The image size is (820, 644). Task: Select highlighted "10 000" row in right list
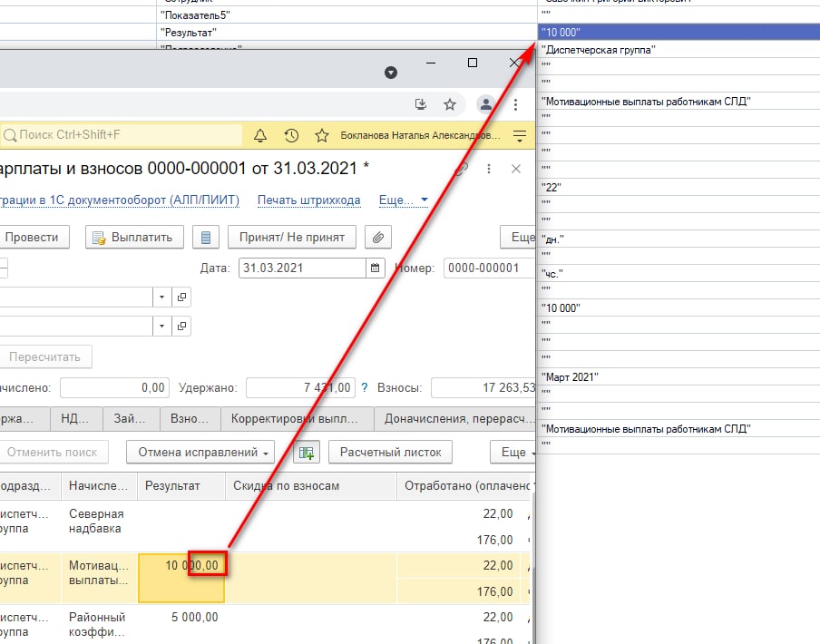pyautogui.click(x=678, y=32)
